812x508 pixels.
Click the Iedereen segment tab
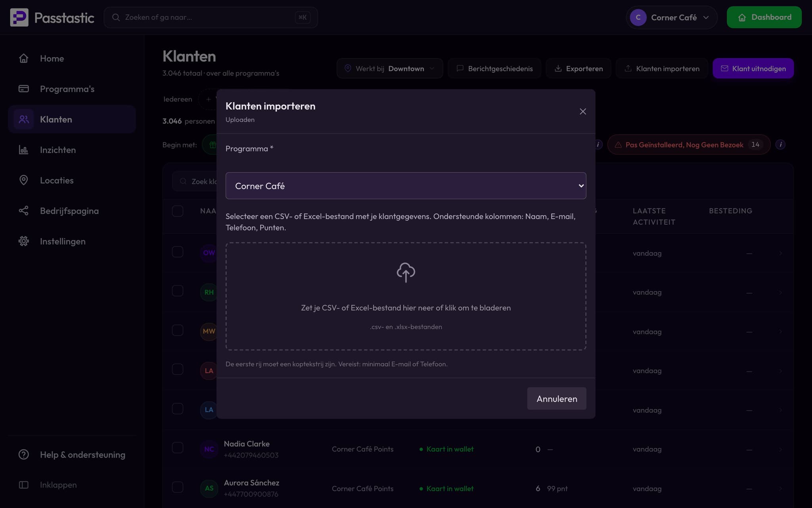pos(178,99)
